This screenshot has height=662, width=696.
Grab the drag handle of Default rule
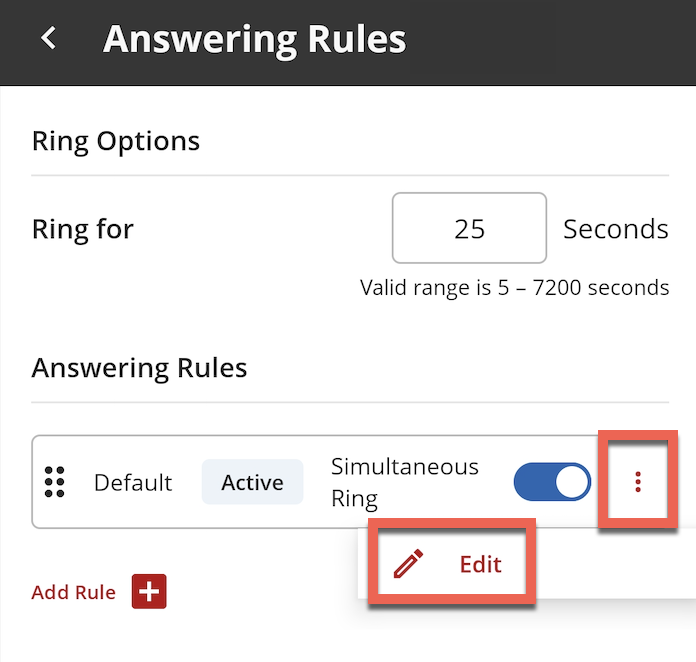coord(55,482)
